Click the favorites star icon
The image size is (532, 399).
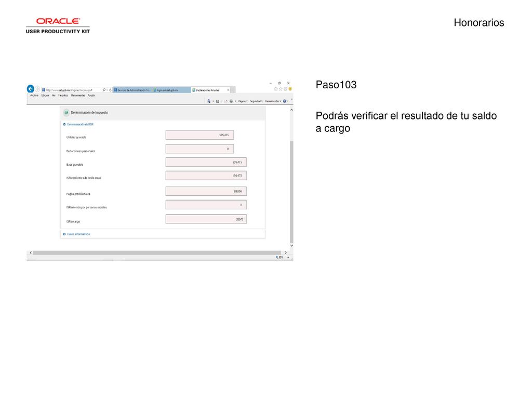281,89
